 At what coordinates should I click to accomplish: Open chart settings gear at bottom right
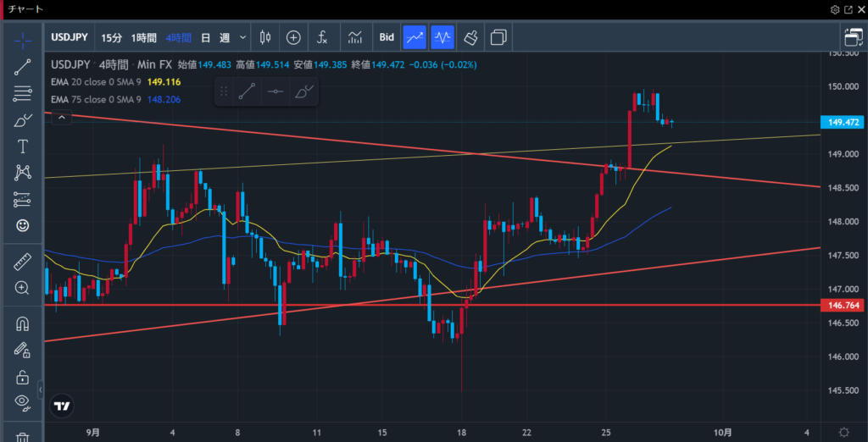(x=843, y=432)
